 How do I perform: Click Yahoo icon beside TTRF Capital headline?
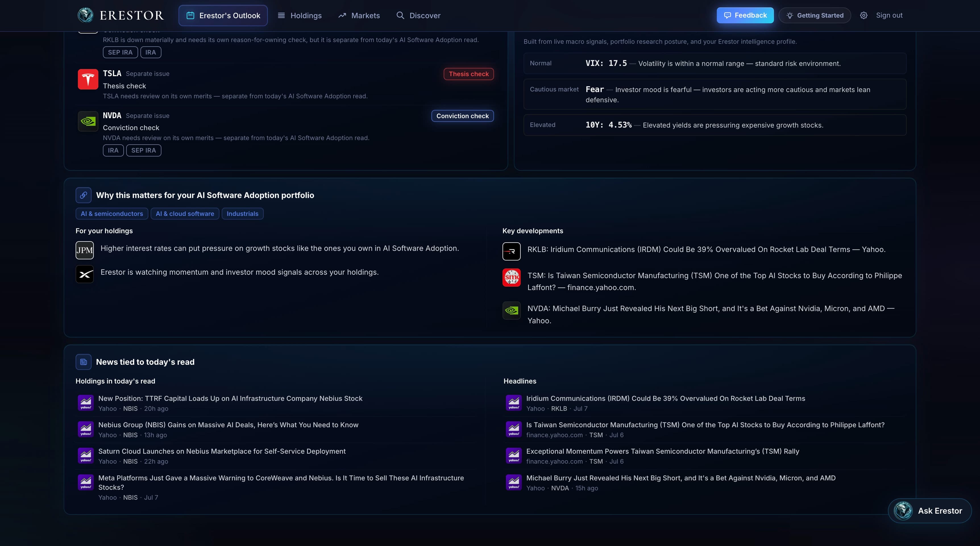tap(86, 403)
